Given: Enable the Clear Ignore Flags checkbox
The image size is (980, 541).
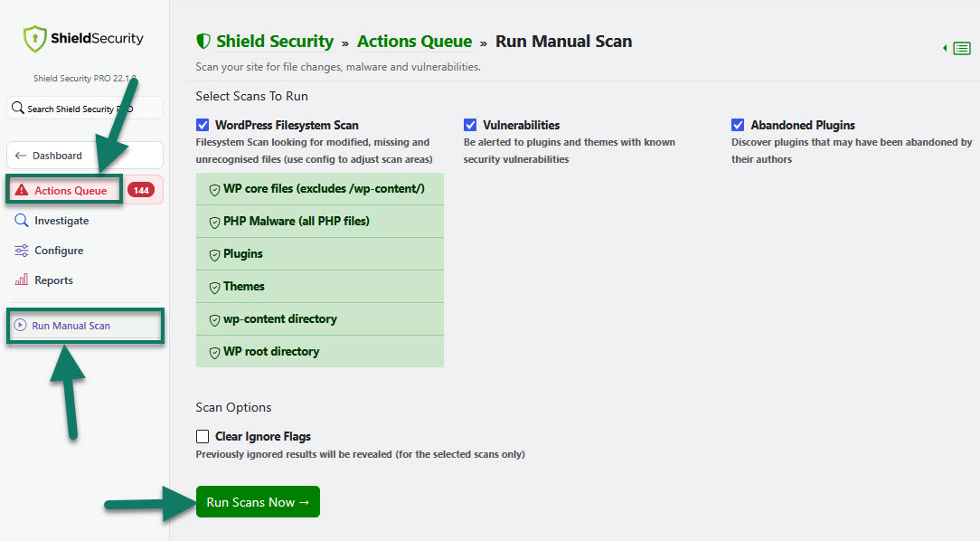Looking at the screenshot, I should (203, 436).
